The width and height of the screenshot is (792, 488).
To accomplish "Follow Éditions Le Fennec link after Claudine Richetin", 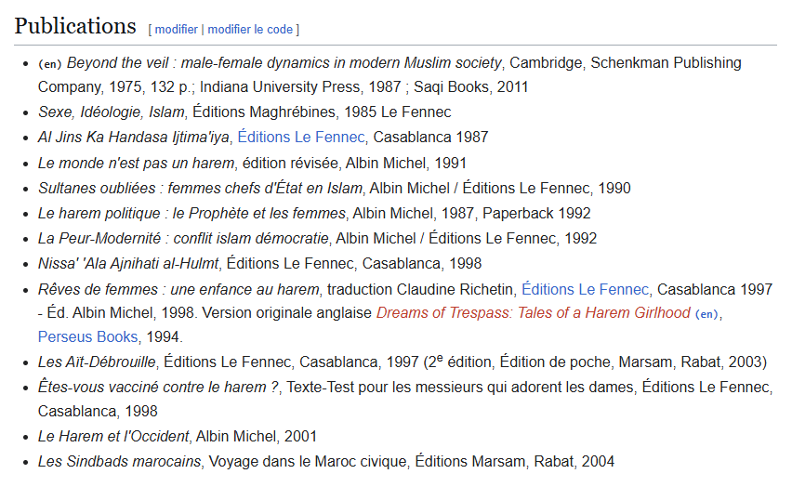I will point(585,289).
